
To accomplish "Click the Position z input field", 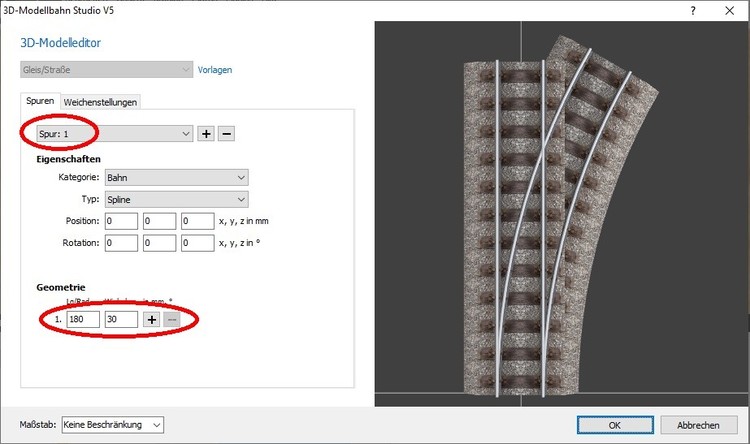I will click(198, 221).
